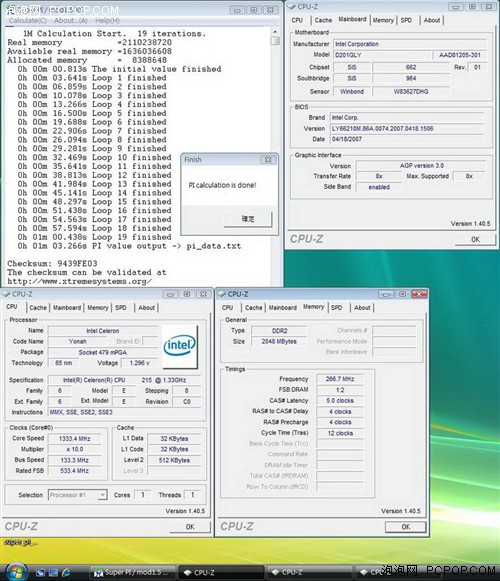Viewport: 500px width, 581px height.
Task: Switch to Cache tab in the Mainboard CPU-Z window
Action: 323,20
